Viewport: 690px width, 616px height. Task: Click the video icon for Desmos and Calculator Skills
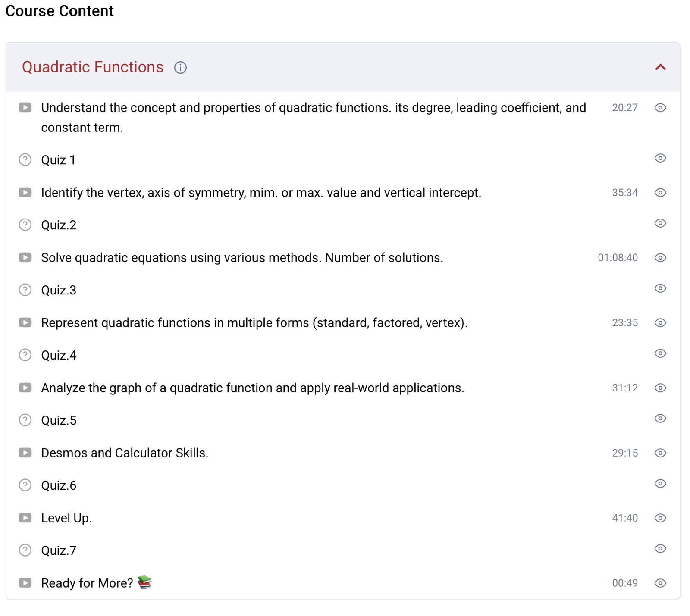point(25,453)
